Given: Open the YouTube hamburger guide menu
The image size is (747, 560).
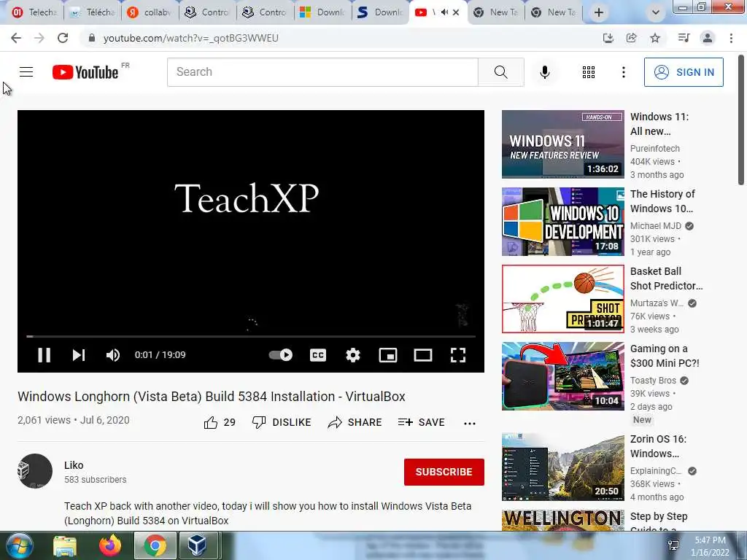Looking at the screenshot, I should [26, 72].
